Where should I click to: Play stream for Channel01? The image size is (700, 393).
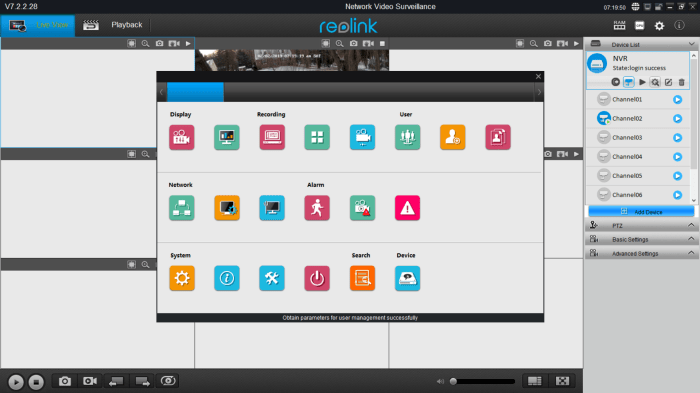click(x=678, y=100)
